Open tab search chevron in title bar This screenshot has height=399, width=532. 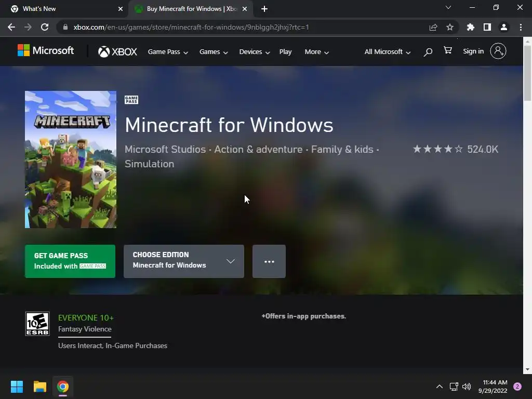point(448,7)
